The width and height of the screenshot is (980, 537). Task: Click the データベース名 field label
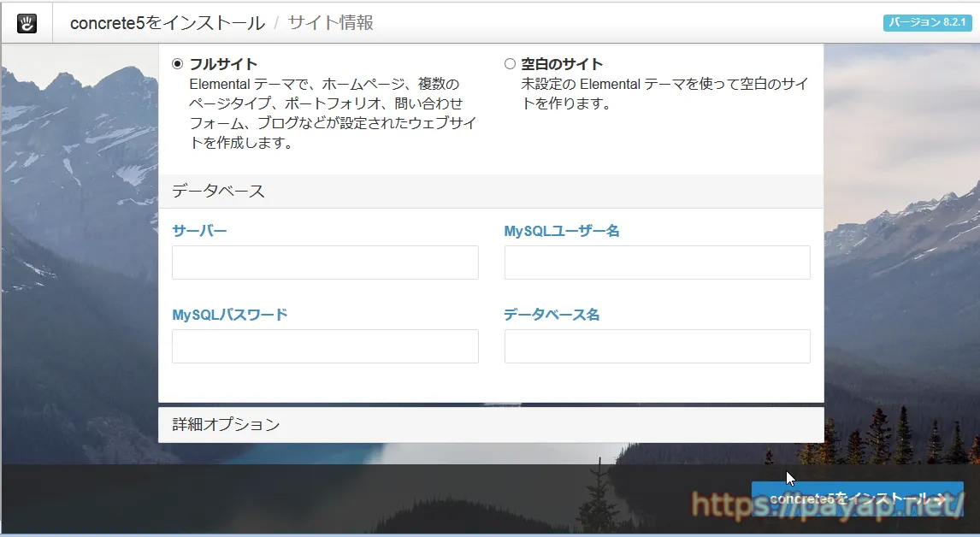click(x=552, y=315)
